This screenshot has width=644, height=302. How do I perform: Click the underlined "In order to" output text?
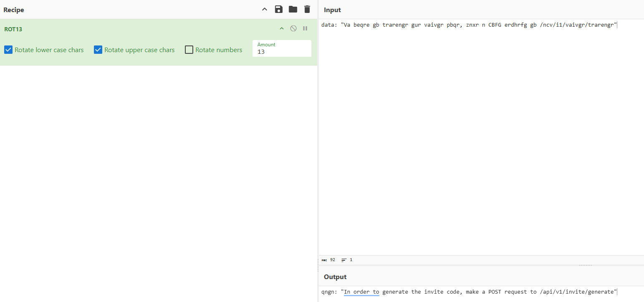(361, 292)
